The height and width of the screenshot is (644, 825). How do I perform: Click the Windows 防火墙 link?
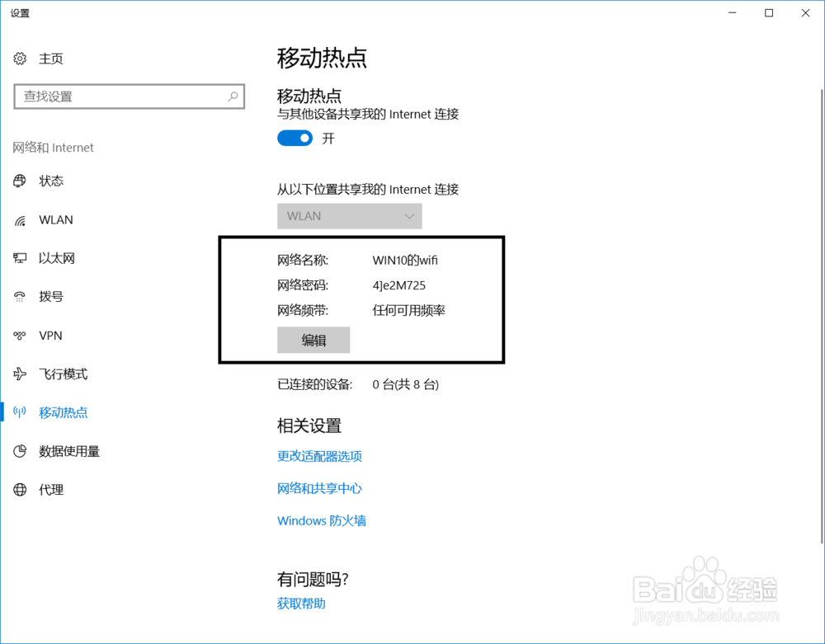pos(322,520)
